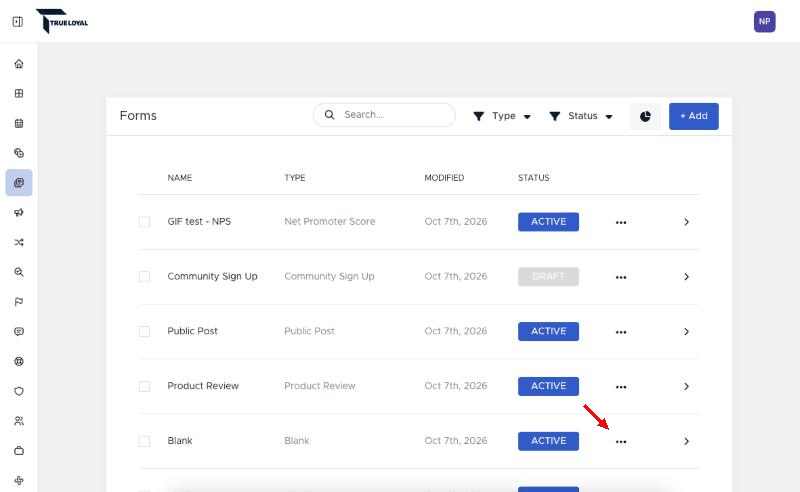Collapse the sidebar panel toggle icon

[x=18, y=22]
